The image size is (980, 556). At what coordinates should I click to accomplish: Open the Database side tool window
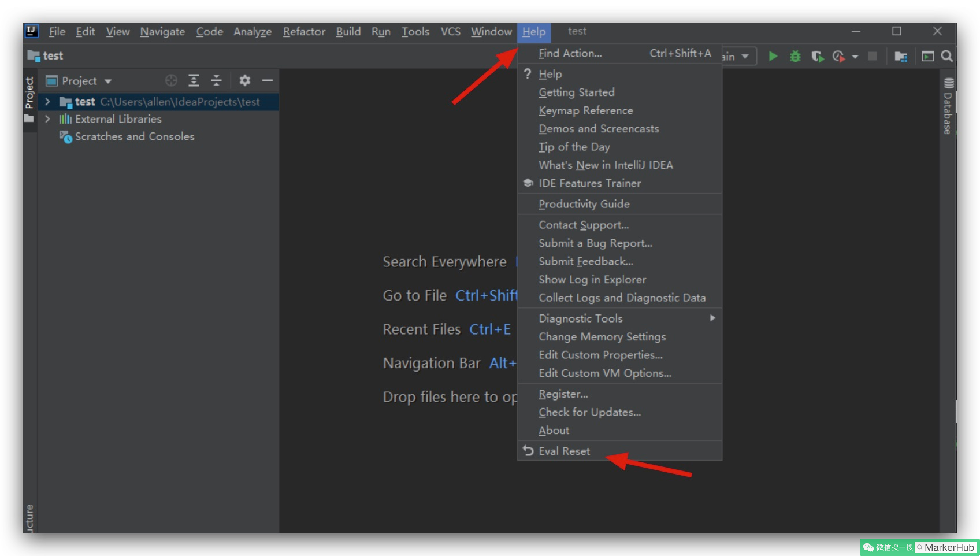pyautogui.click(x=948, y=106)
